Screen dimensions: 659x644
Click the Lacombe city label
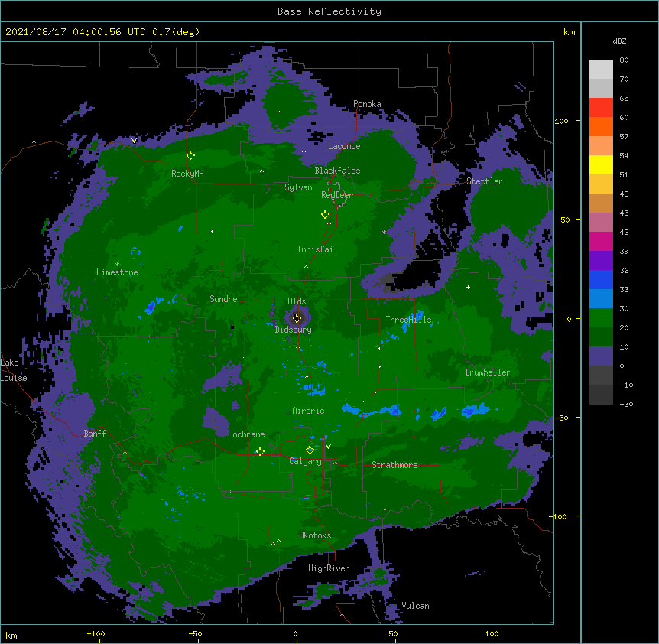click(x=344, y=146)
